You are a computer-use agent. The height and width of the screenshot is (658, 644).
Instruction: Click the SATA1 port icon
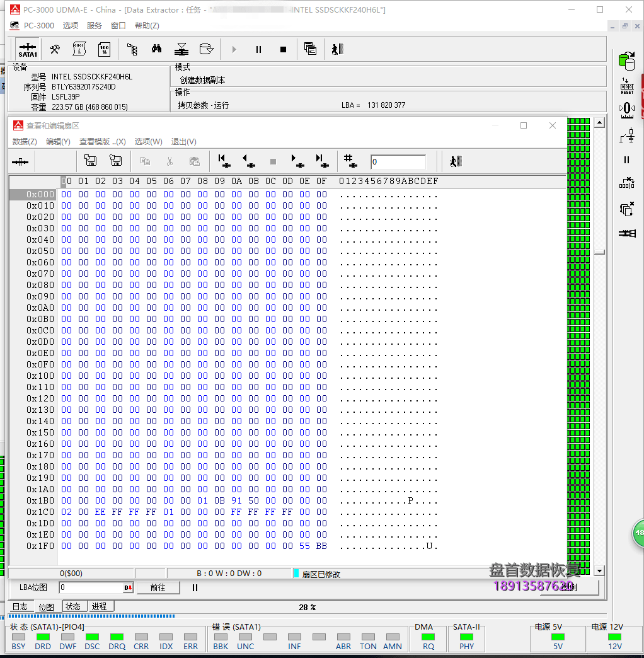[28, 50]
